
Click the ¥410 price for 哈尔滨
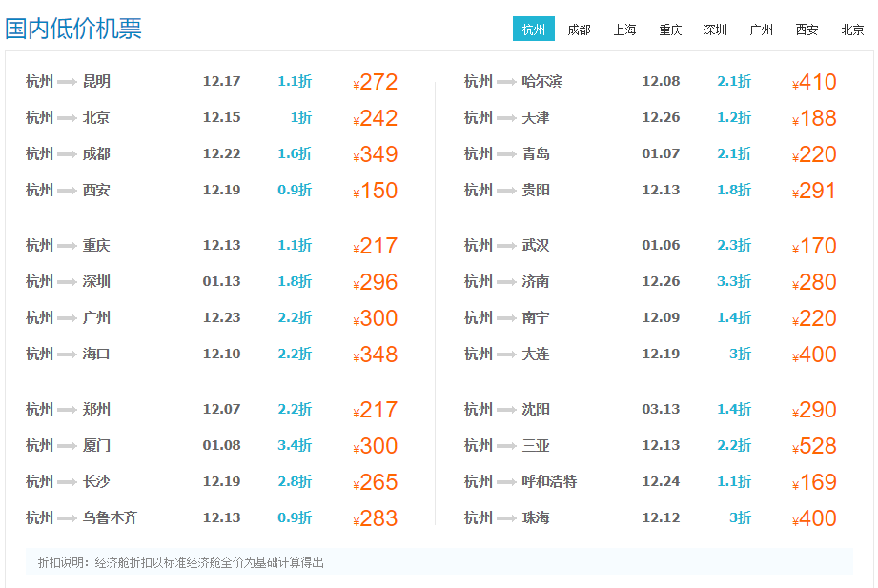point(814,82)
